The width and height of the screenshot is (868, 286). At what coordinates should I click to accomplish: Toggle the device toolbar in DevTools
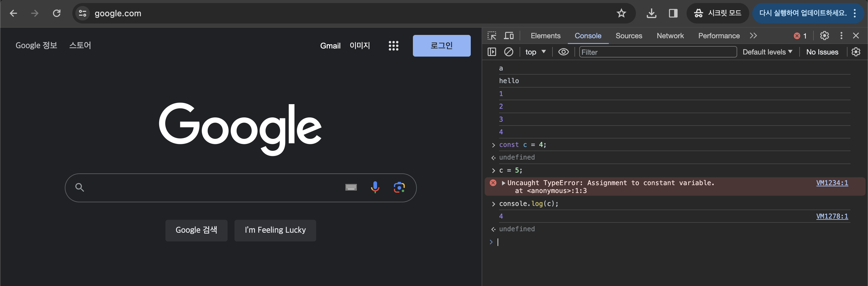[508, 36]
